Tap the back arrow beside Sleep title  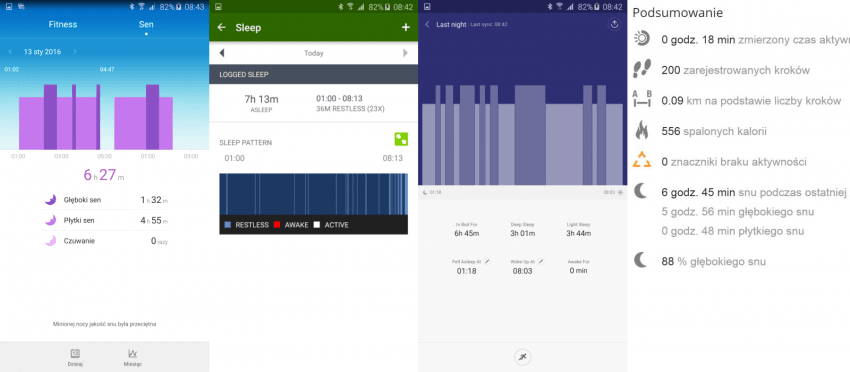221,28
